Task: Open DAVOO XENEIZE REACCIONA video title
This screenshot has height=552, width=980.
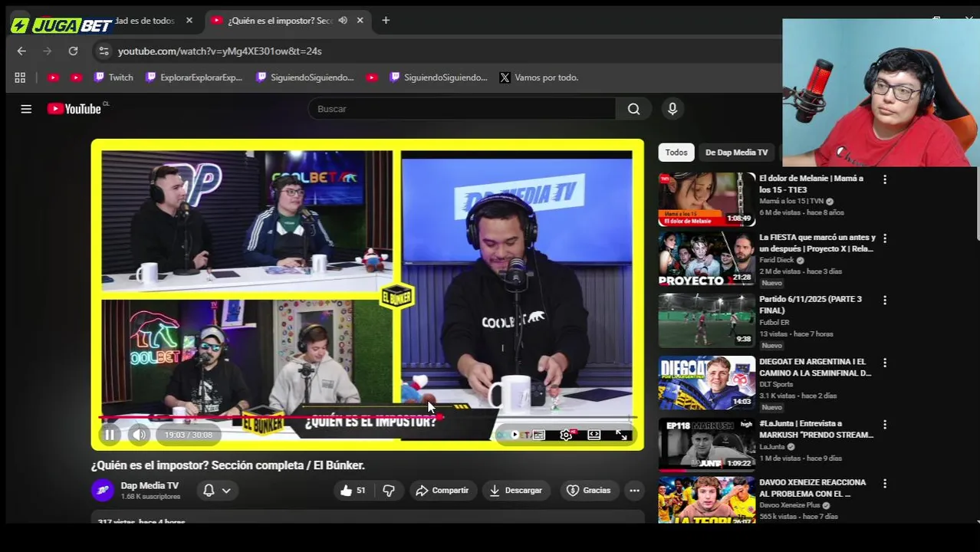Action: pos(812,488)
